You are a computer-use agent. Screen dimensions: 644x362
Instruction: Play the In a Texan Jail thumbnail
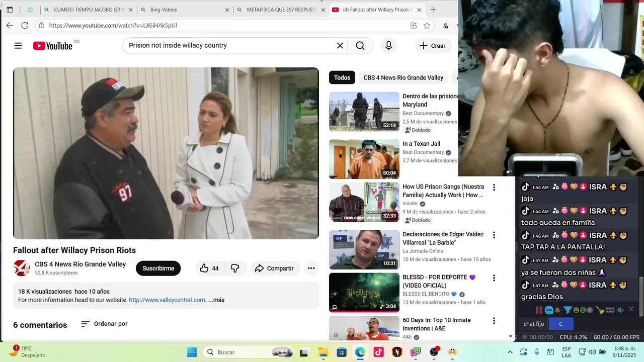pos(364,159)
